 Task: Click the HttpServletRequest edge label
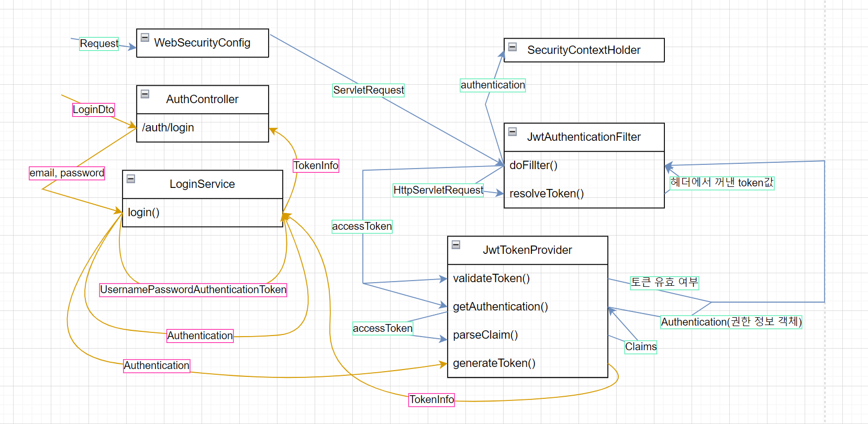[438, 190]
